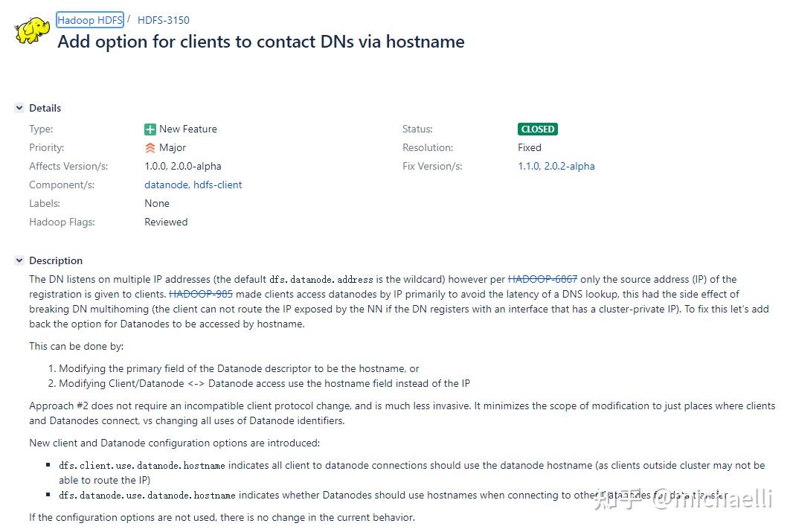The height and width of the screenshot is (532, 793).
Task: Collapse the Description section
Action: click(19, 260)
